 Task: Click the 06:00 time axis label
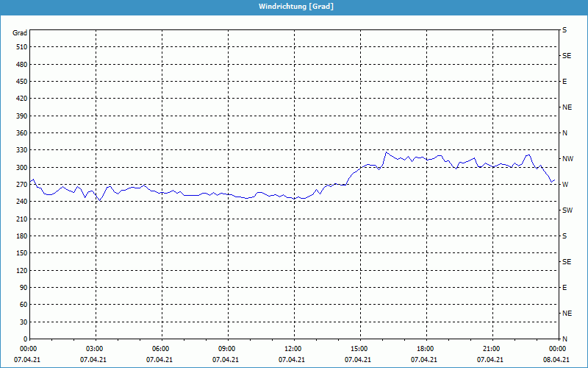pos(161,349)
